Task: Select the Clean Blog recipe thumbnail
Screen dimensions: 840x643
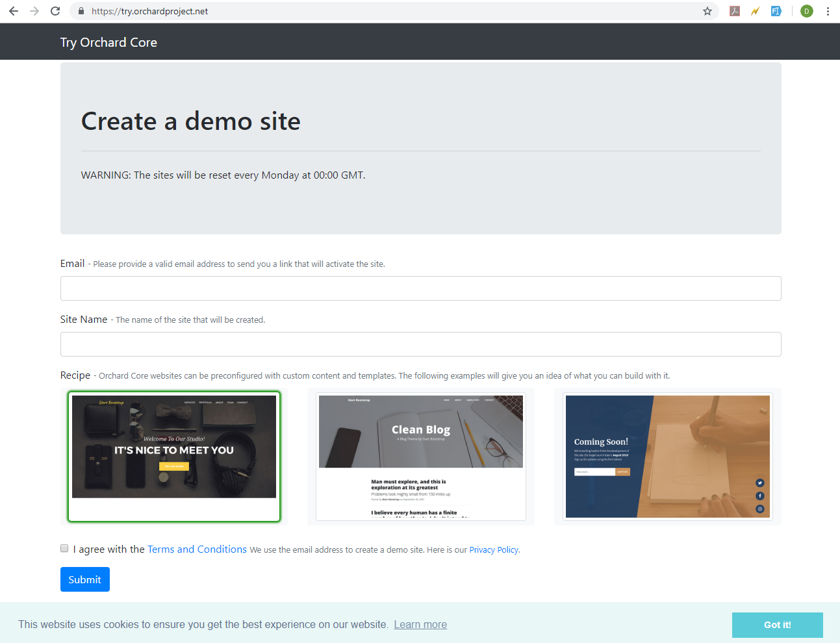Action: pos(421,456)
